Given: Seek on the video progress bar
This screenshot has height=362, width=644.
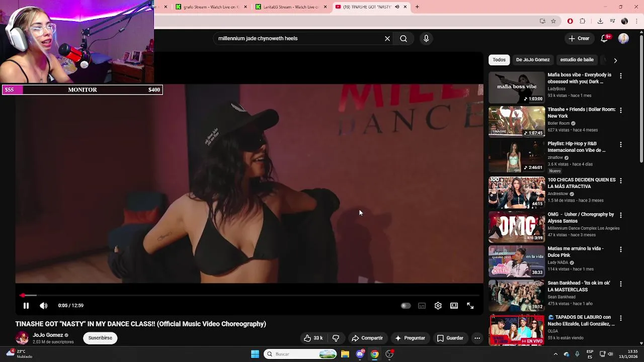Looking at the screenshot, I should [x=249, y=295].
